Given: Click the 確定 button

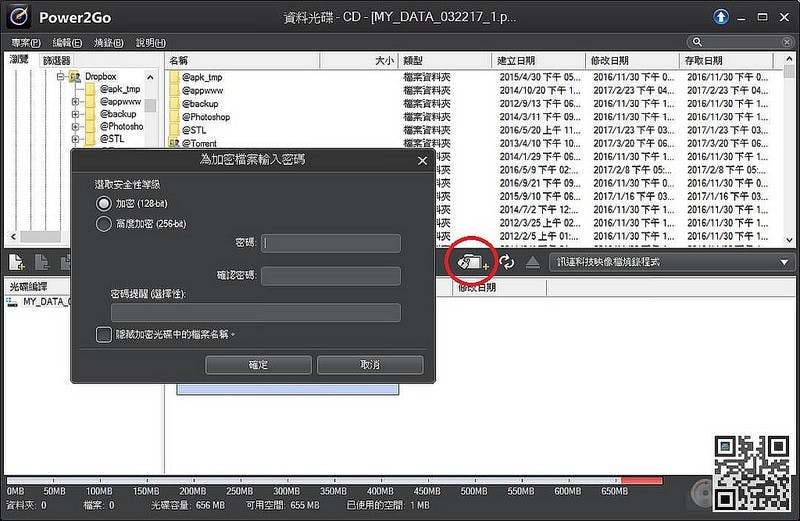Looking at the screenshot, I should point(258,365).
